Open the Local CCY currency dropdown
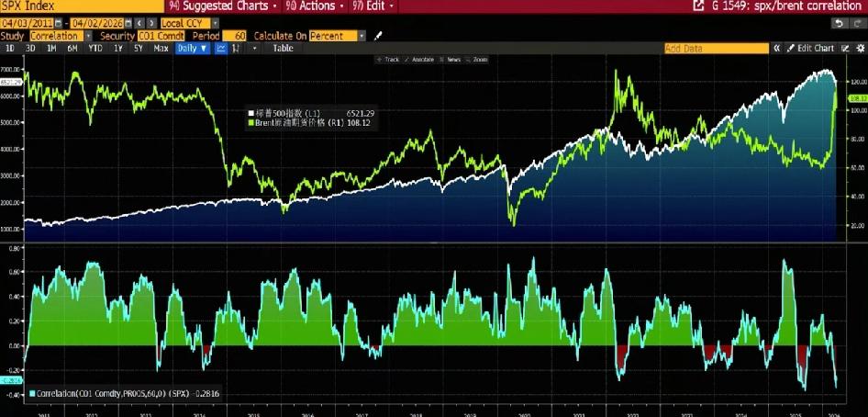Image resolution: width=868 pixels, height=417 pixels. [x=216, y=23]
